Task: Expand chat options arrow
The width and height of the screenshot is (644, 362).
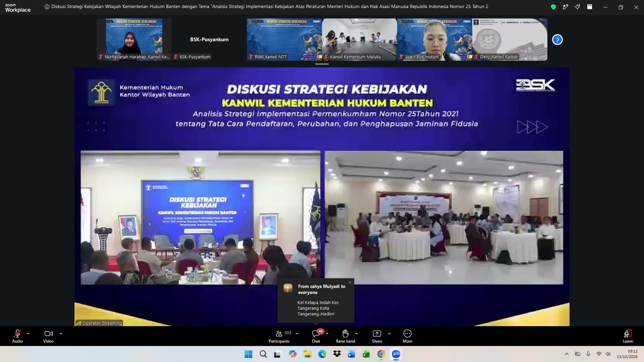Action: point(327,333)
